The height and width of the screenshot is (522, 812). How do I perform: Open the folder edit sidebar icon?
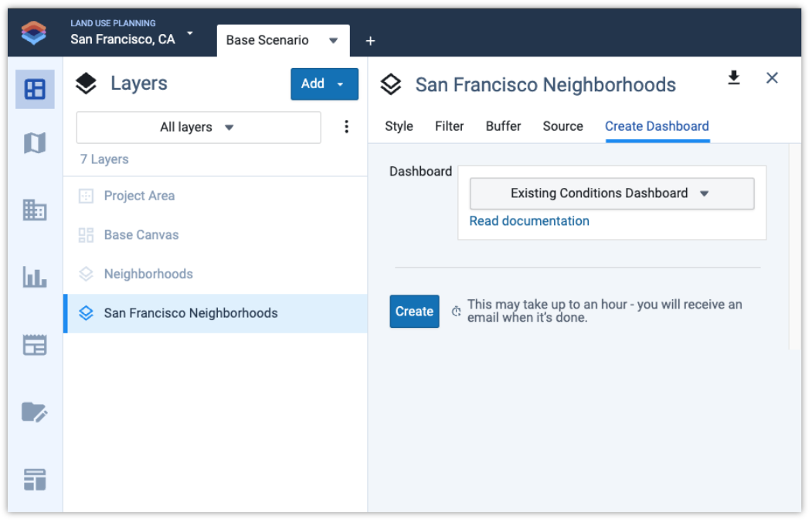(35, 413)
